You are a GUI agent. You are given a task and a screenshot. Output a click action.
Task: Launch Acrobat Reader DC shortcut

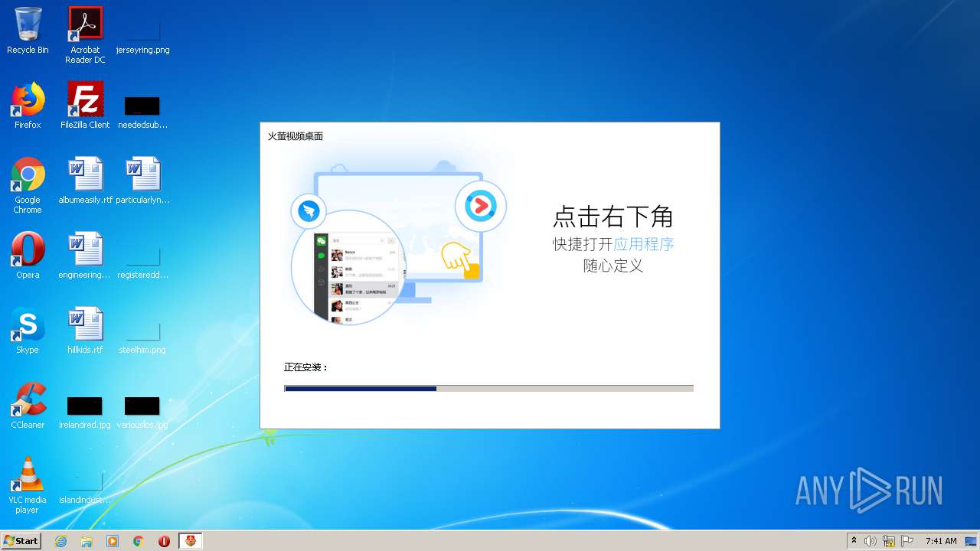85,35
